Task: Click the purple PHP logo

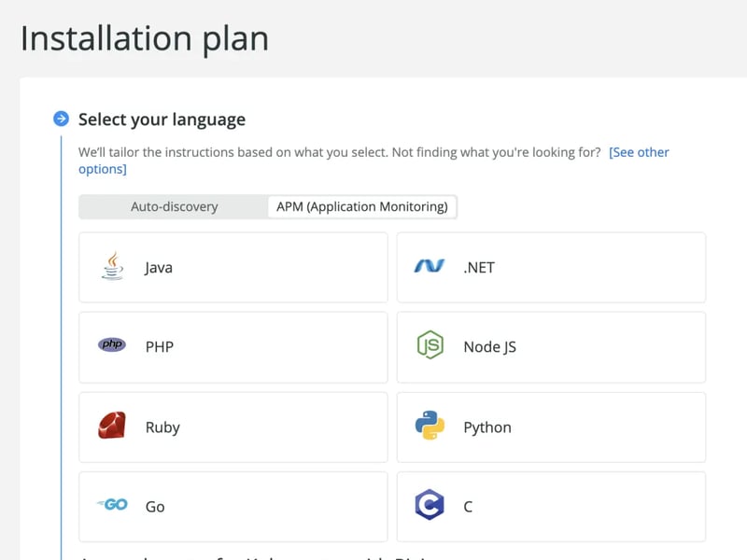Action: pyautogui.click(x=112, y=344)
